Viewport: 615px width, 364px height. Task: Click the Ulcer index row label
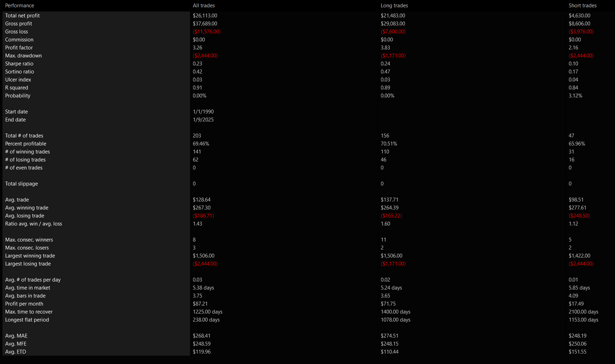coord(18,80)
